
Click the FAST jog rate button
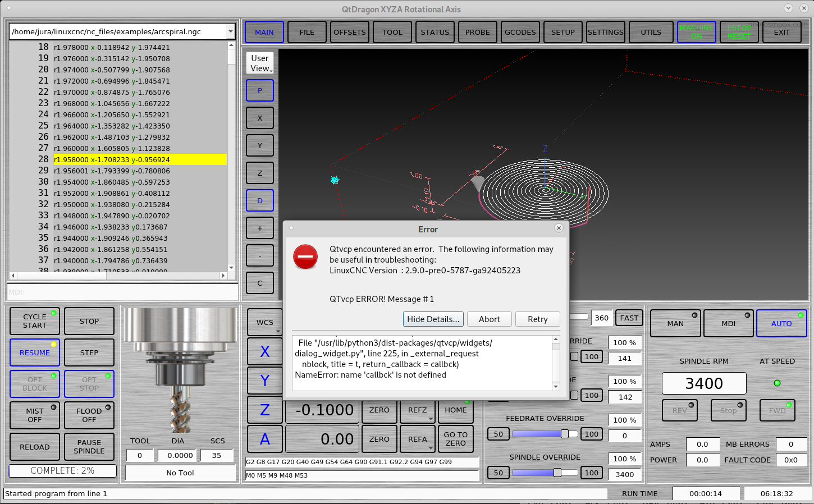(629, 318)
